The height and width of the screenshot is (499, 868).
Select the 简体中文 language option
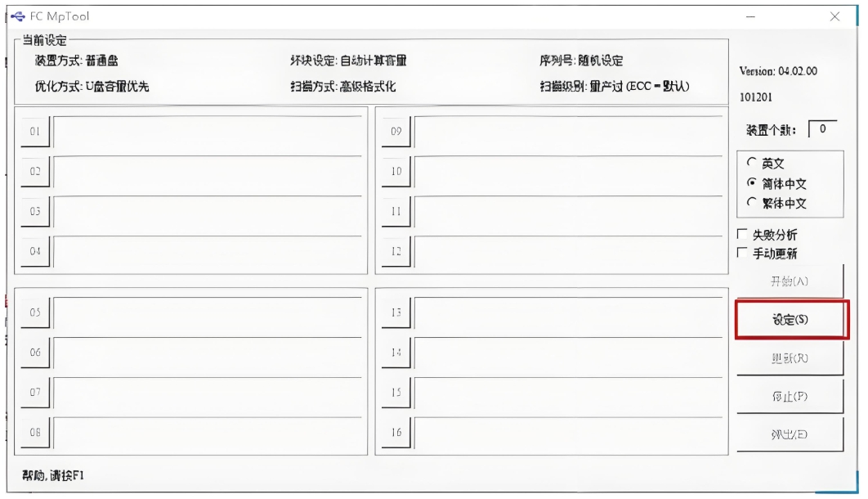pos(749,182)
